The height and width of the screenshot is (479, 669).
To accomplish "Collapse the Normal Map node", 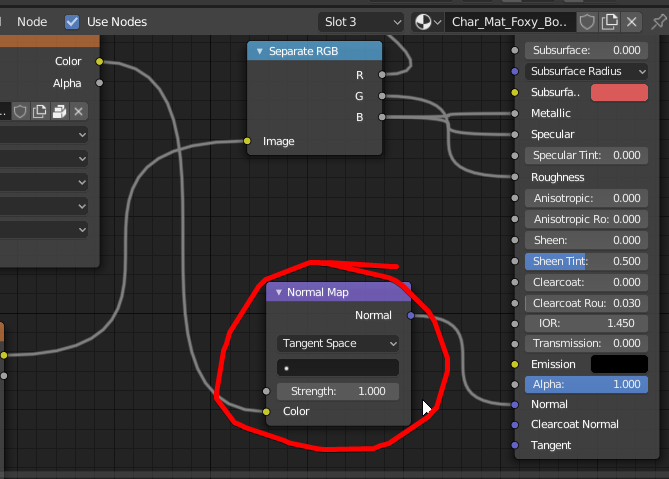I will click(x=279, y=292).
